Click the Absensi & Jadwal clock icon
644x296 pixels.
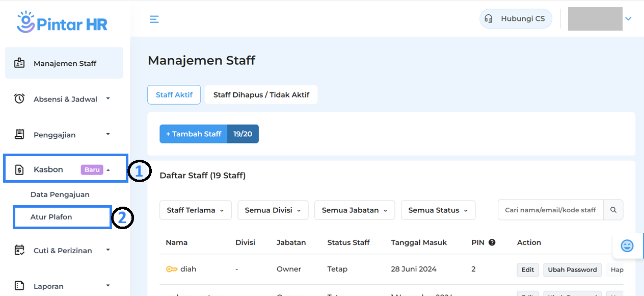(x=19, y=99)
